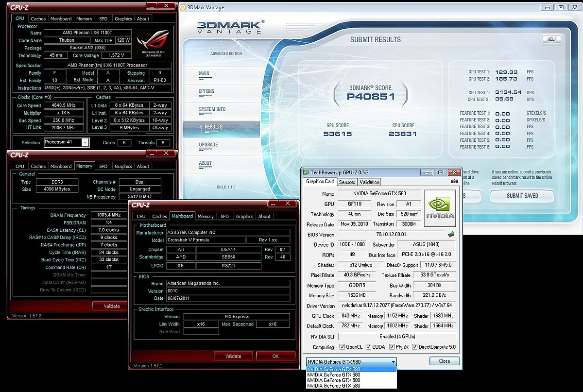Maximize the GPU-Z window

tap(441, 172)
